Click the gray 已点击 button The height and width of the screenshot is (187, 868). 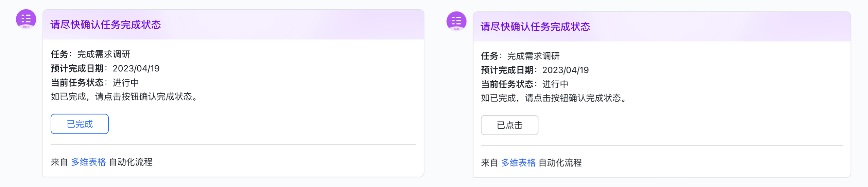pos(509,125)
